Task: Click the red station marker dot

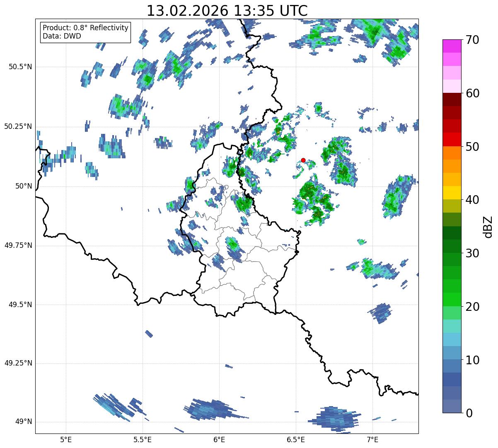Action: 303,160
